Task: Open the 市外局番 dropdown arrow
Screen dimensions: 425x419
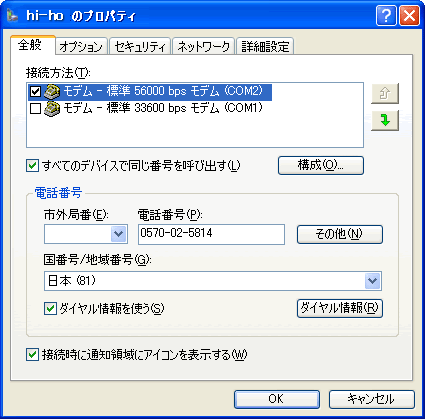Action: pos(119,234)
